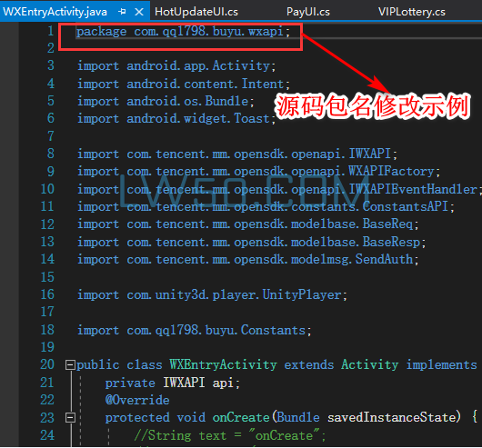482x448 pixels.
Task: Click private IWXAPI api declaration
Action: (173, 383)
